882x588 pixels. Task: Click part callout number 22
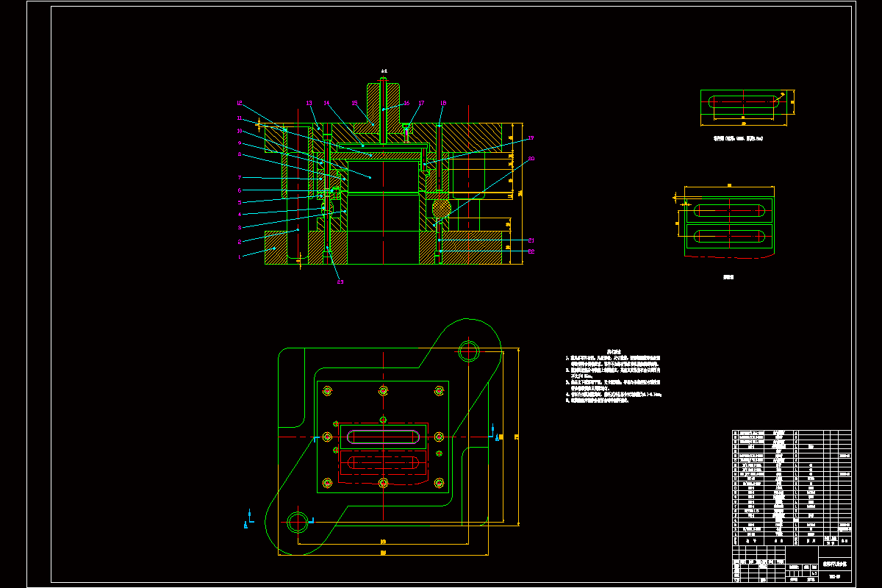click(531, 251)
